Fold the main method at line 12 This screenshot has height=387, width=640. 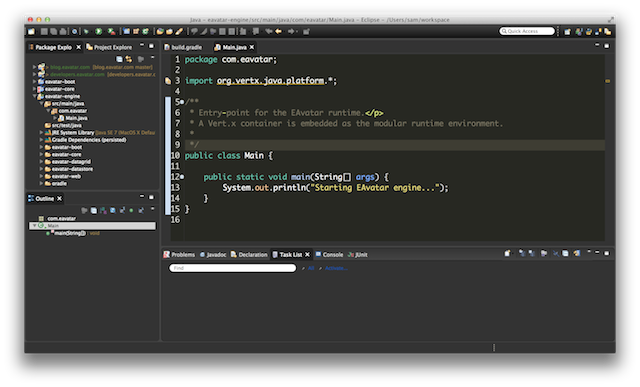click(x=182, y=177)
